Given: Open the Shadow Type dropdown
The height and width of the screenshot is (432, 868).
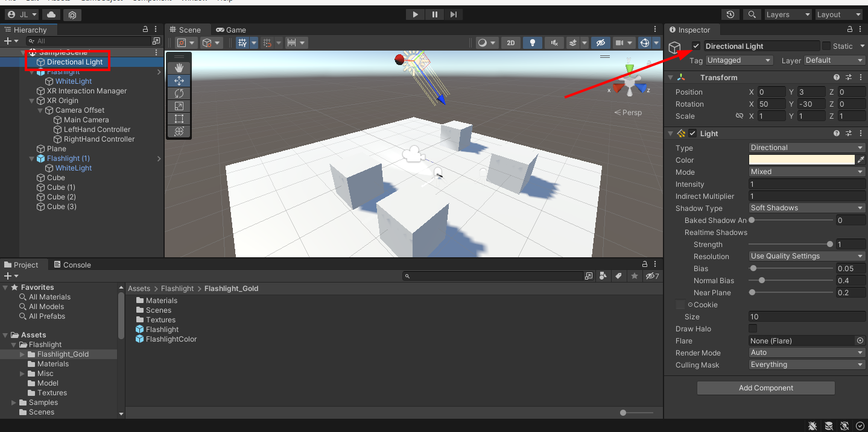Looking at the screenshot, I should click(x=806, y=207).
